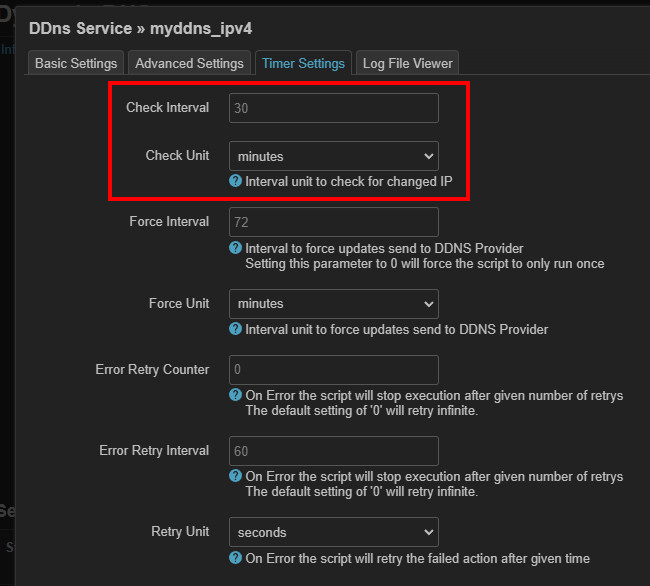Image resolution: width=650 pixels, height=586 pixels.
Task: Open the Retry Unit seconds dropdown
Action: [x=333, y=532]
